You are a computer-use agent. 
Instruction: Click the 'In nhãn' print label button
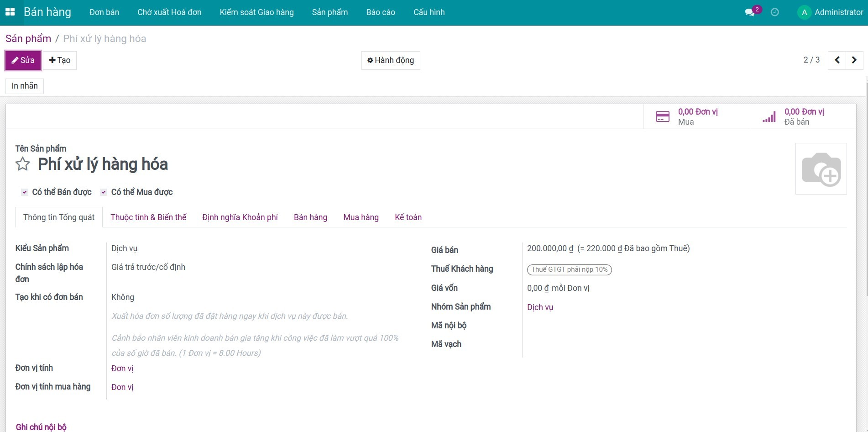(x=25, y=86)
